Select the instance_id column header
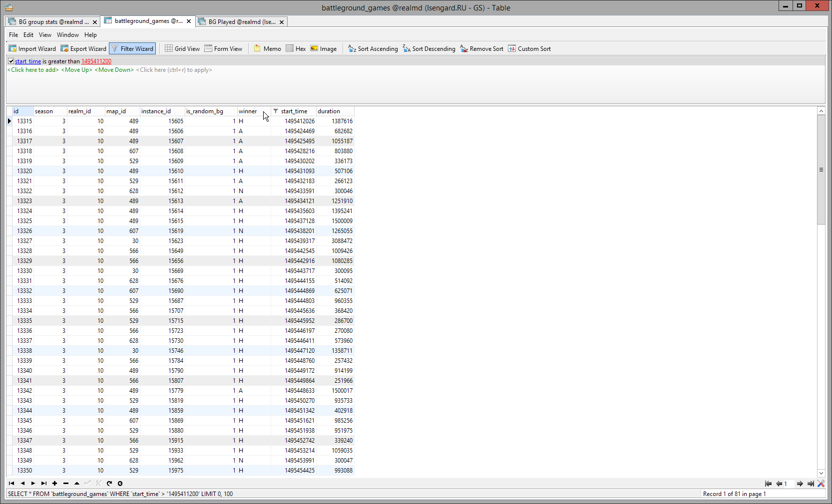Screen dimensions: 832x504 [x=162, y=111]
